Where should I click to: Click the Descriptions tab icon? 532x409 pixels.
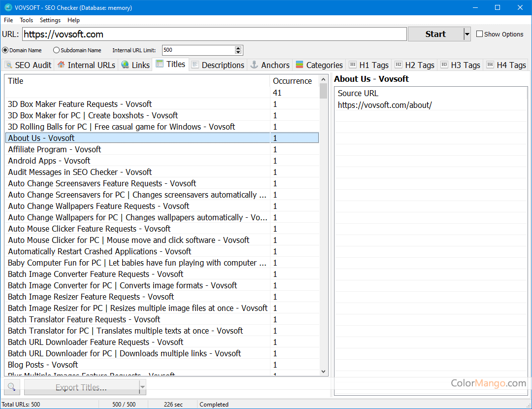point(195,65)
